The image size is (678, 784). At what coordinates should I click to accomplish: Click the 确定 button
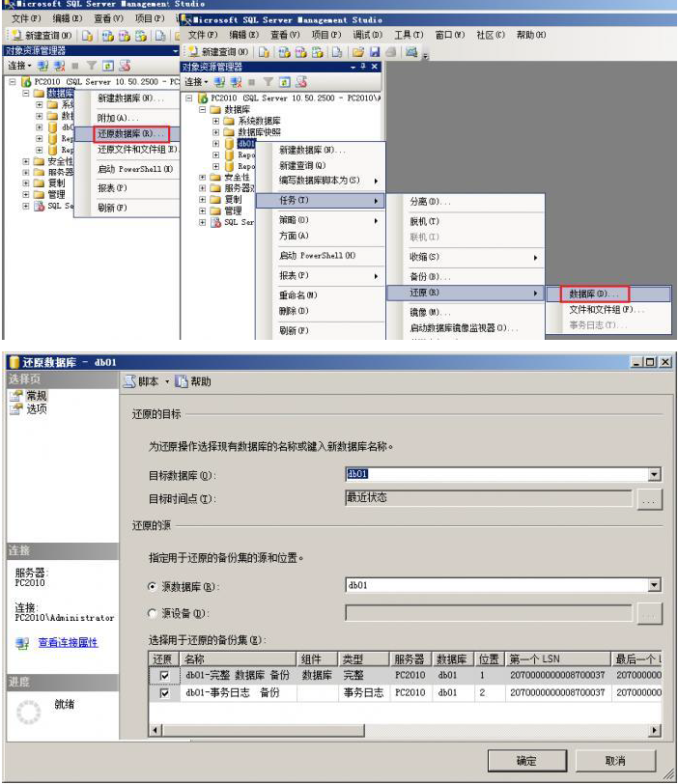[x=527, y=761]
